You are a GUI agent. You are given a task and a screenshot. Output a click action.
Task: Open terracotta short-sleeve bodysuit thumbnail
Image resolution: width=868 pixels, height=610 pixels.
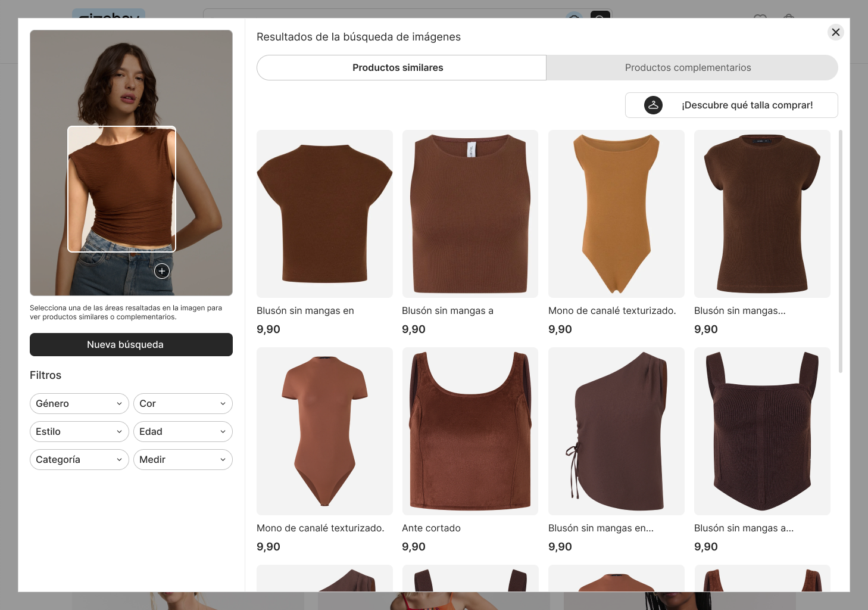pyautogui.click(x=324, y=431)
